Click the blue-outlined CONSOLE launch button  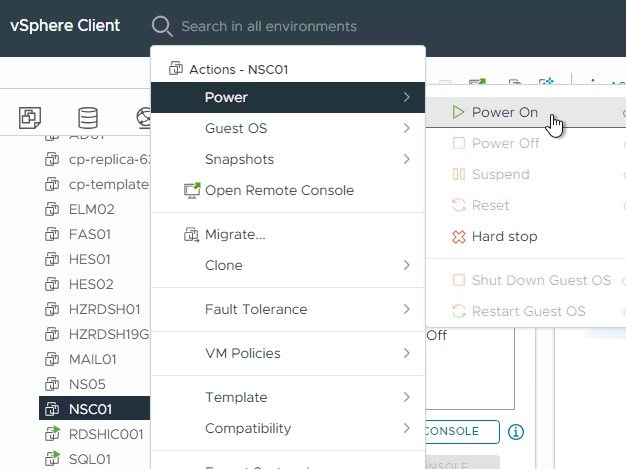coord(463,431)
